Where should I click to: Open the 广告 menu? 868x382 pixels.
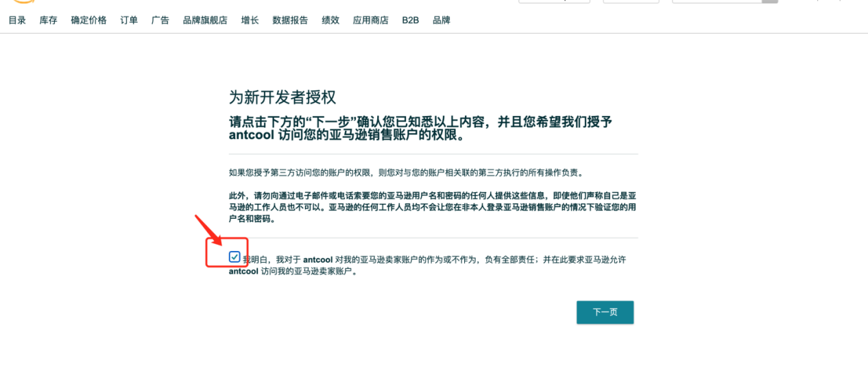160,21
